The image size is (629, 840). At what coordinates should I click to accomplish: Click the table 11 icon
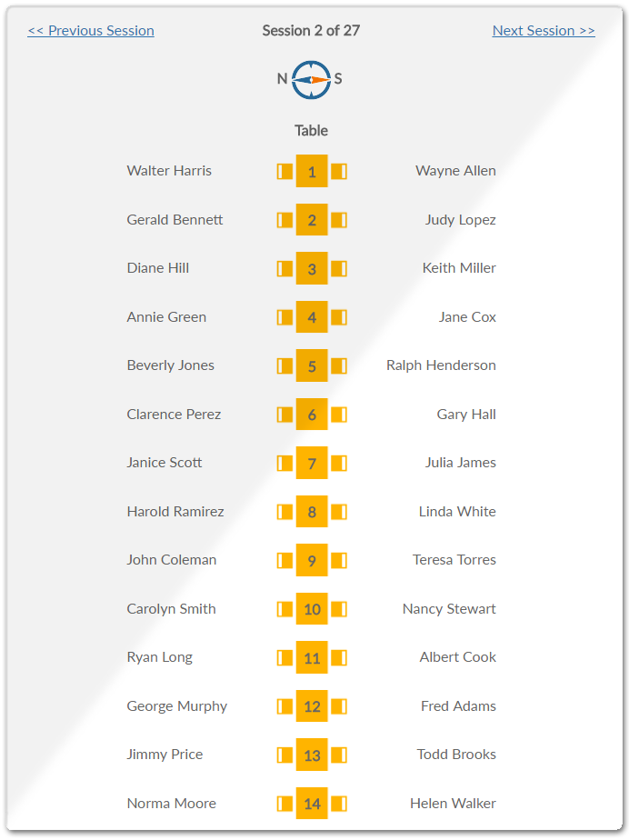click(312, 657)
